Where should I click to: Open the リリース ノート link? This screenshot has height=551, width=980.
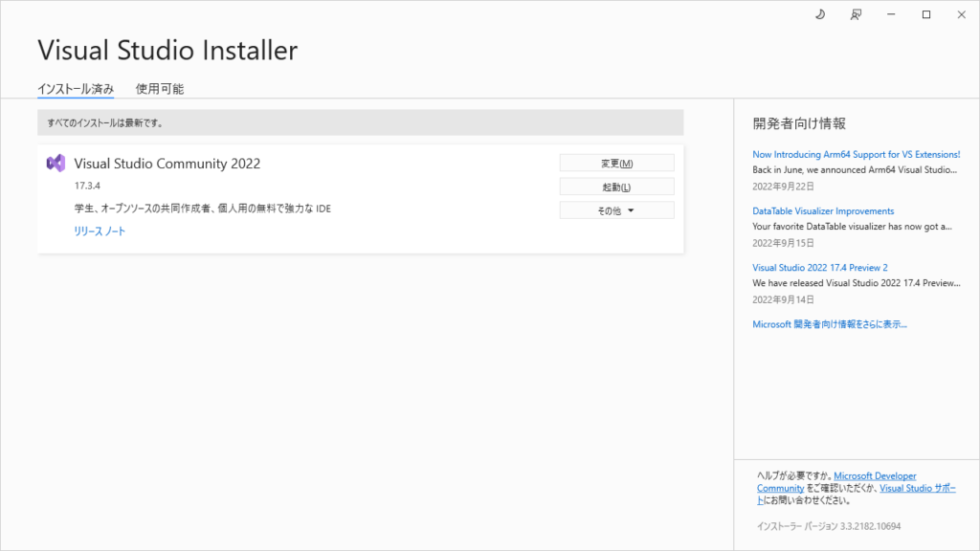[x=100, y=231]
